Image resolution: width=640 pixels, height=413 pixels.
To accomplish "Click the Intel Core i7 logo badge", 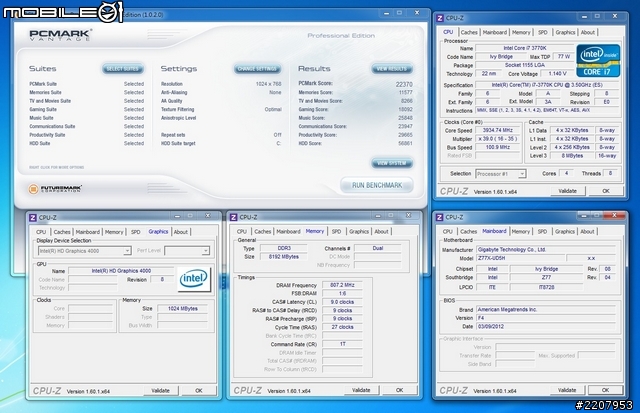I will click(598, 60).
